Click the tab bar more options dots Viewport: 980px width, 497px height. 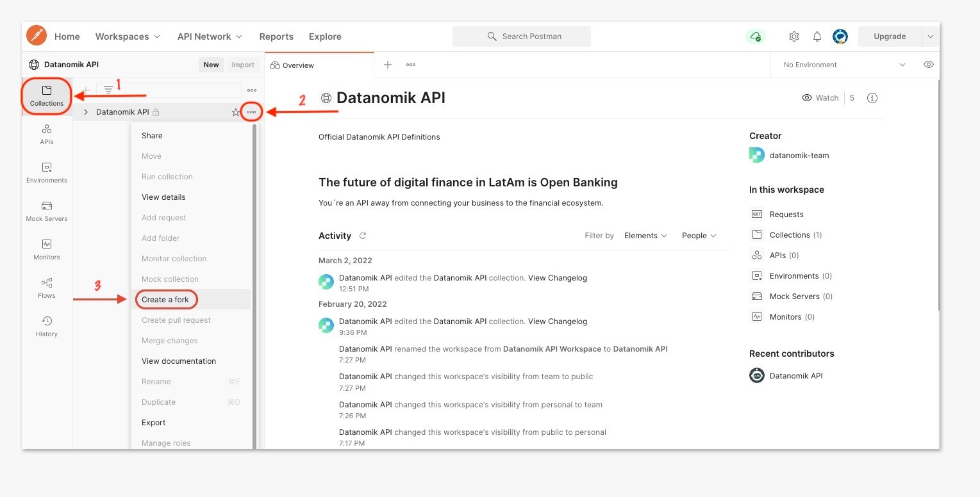(x=411, y=65)
